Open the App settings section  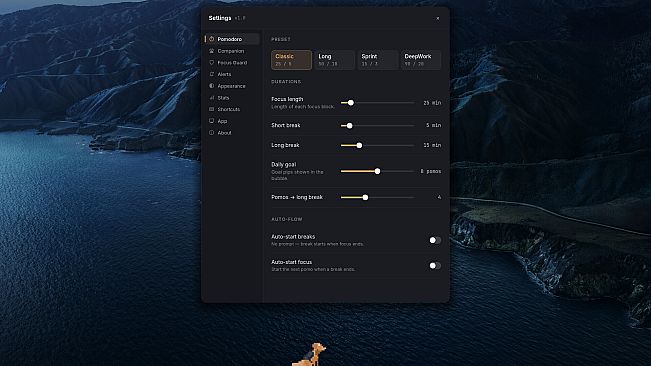(232, 121)
